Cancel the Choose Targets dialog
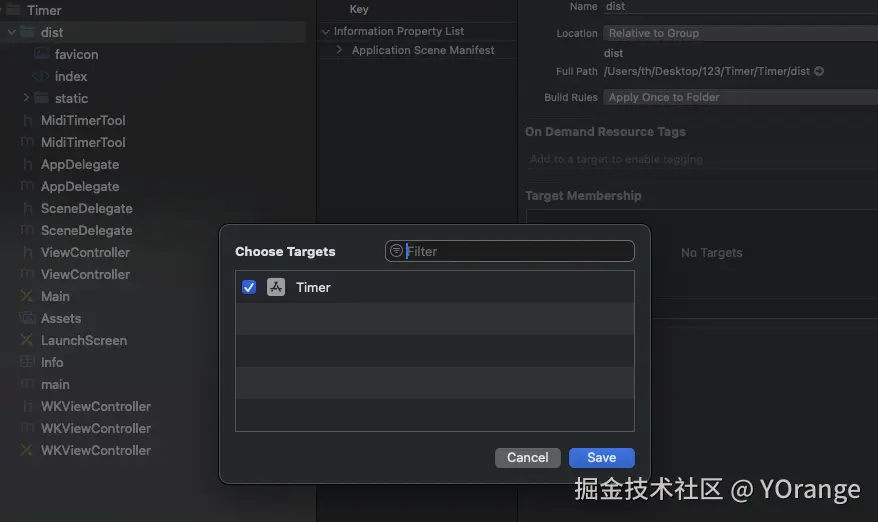The height and width of the screenshot is (522, 878). 527,458
